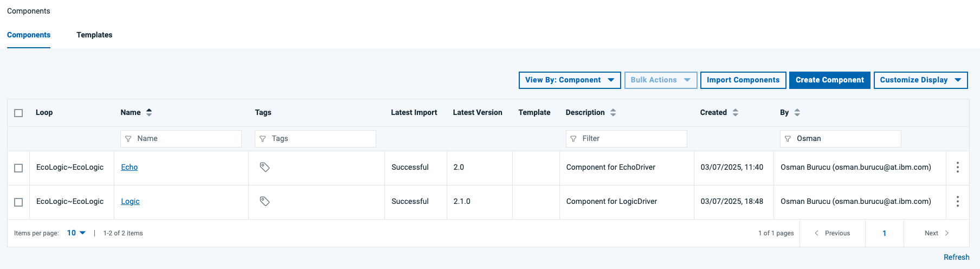Go to the Next page
Viewport: 980px width, 269px height.
(x=937, y=233)
